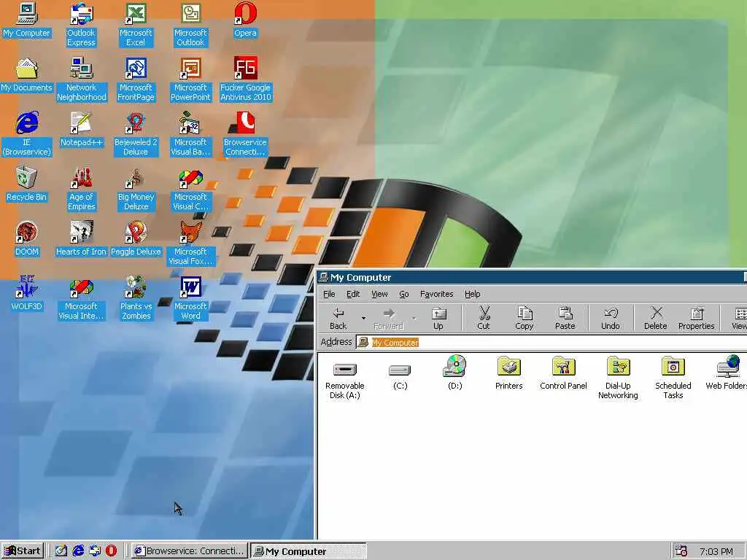The image size is (747, 560).
Task: Click the Task Scheduler tray icon
Action: click(681, 551)
